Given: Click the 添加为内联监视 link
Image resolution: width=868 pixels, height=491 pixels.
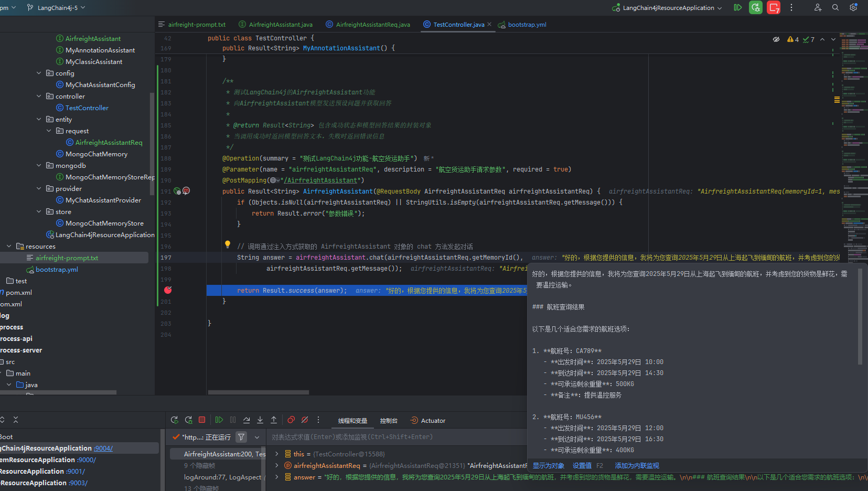Looking at the screenshot, I should click(x=637, y=466).
